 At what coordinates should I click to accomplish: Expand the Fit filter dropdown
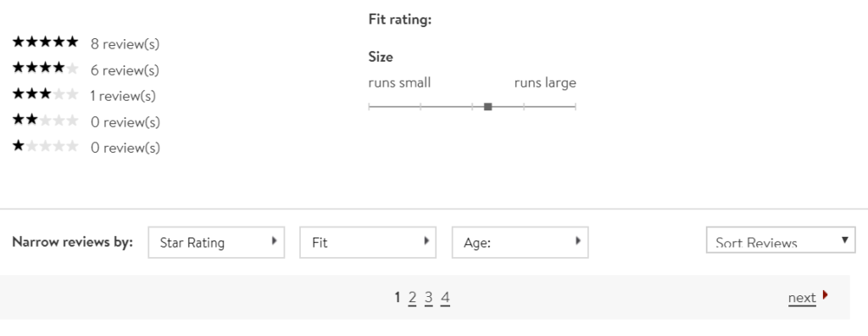(368, 243)
